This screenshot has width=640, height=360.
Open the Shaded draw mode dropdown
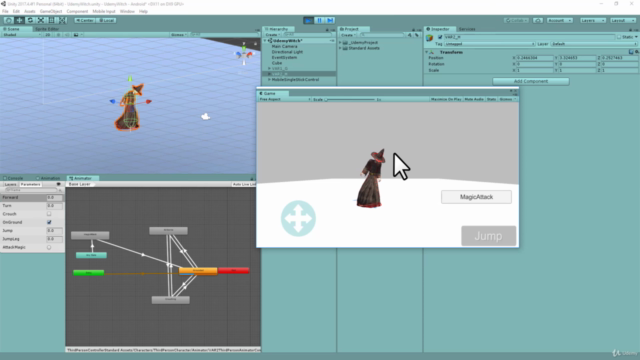[21, 35]
